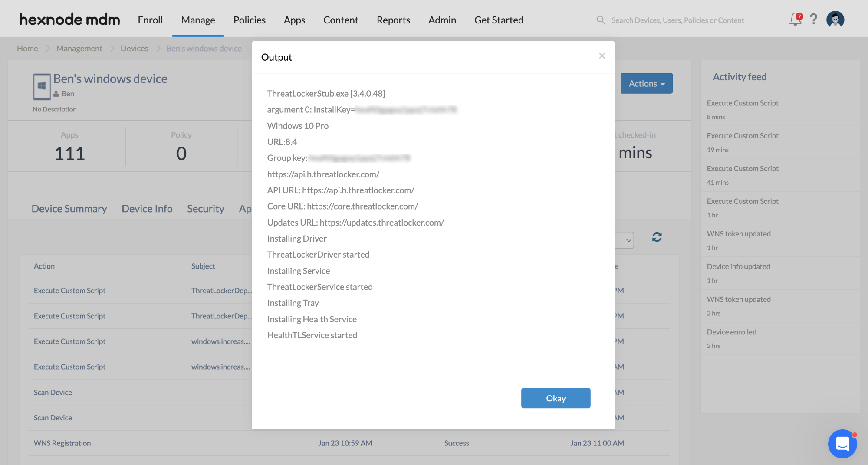868x465 pixels.
Task: Open the Enroll menu
Action: pyautogui.click(x=150, y=20)
